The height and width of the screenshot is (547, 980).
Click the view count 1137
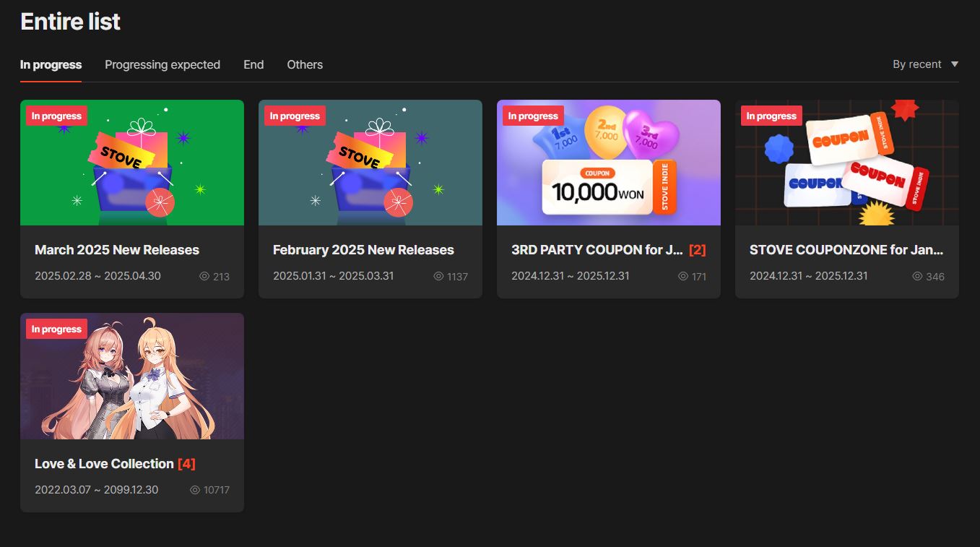pyautogui.click(x=457, y=276)
